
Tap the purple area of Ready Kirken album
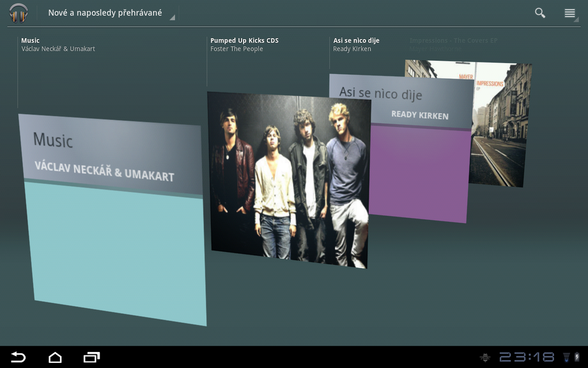pos(419,172)
